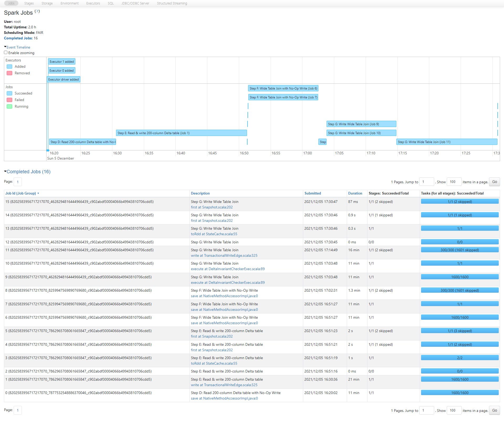
Task: Click job 1 submitted time 2021/12/05 16:30:36
Action: tap(321, 380)
